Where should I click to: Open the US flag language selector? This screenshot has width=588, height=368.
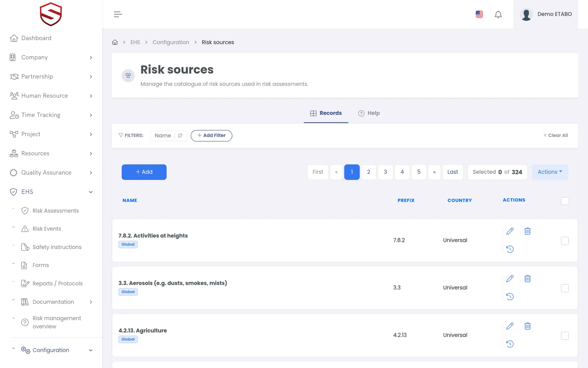pyautogui.click(x=479, y=14)
